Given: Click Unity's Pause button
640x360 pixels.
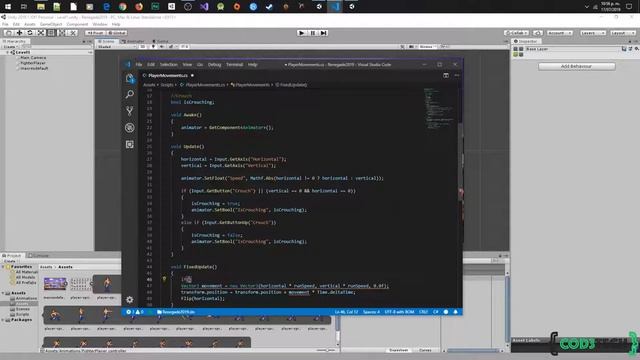Looking at the screenshot, I should tap(313, 33).
